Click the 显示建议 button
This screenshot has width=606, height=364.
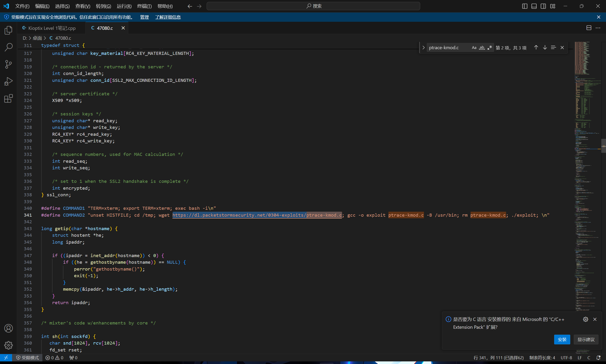(x=586, y=339)
